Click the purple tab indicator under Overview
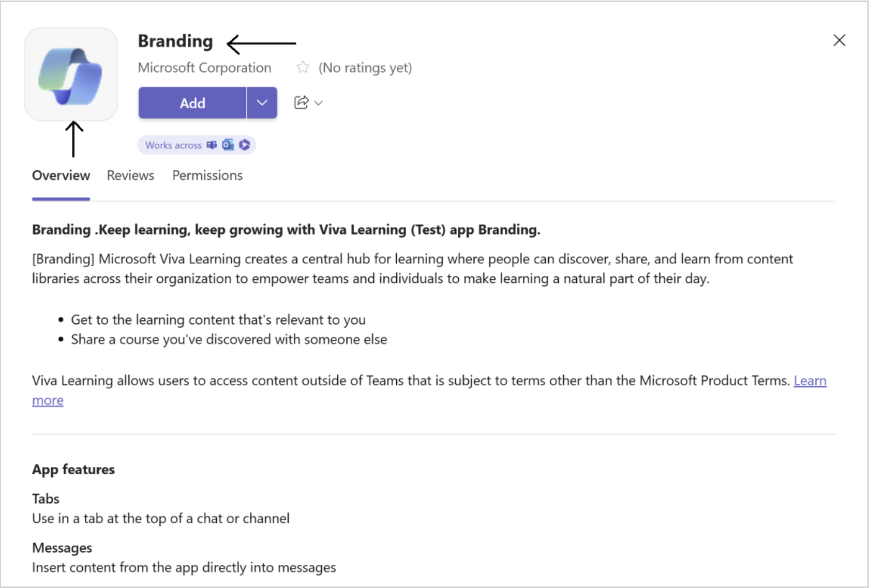Image resolution: width=869 pixels, height=588 pixels. tap(61, 198)
